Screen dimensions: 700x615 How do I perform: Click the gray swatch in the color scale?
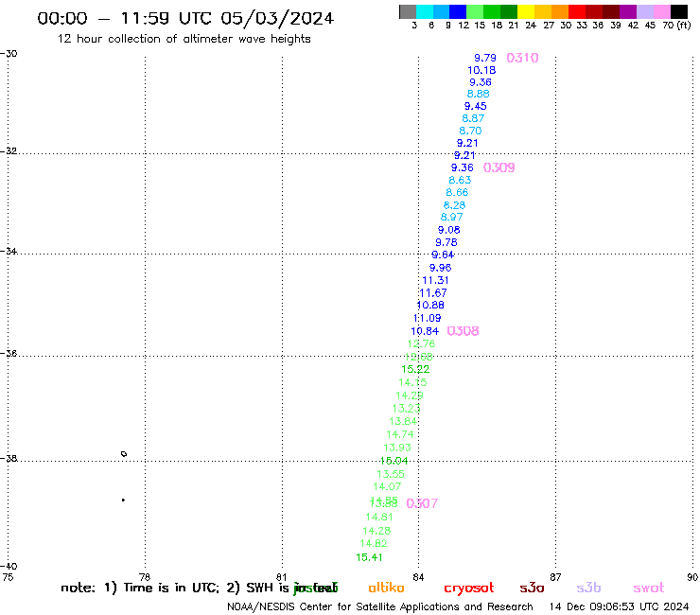coord(408,11)
